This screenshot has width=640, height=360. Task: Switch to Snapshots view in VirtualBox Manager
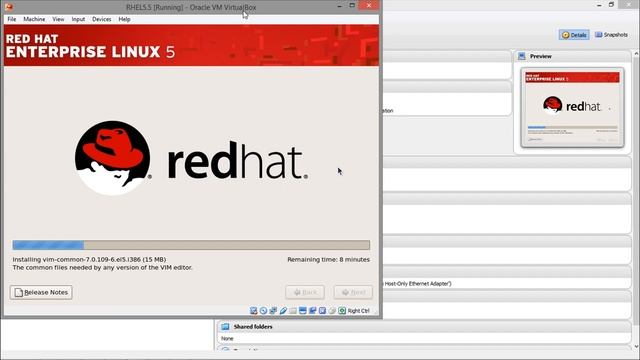pyautogui.click(x=611, y=35)
